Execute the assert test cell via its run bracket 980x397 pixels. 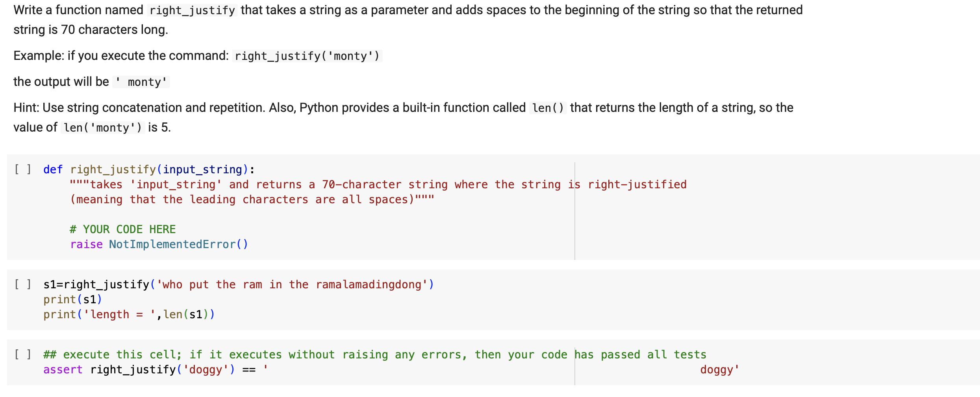coord(24,354)
